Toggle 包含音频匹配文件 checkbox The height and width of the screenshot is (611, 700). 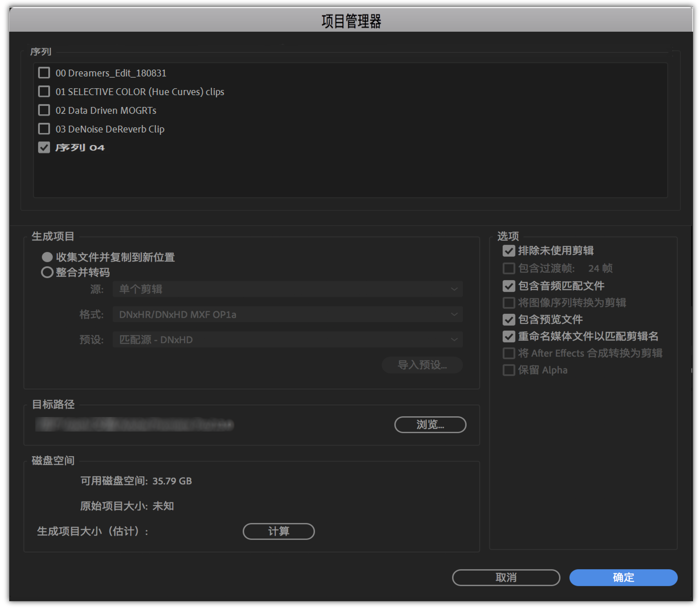[509, 286]
